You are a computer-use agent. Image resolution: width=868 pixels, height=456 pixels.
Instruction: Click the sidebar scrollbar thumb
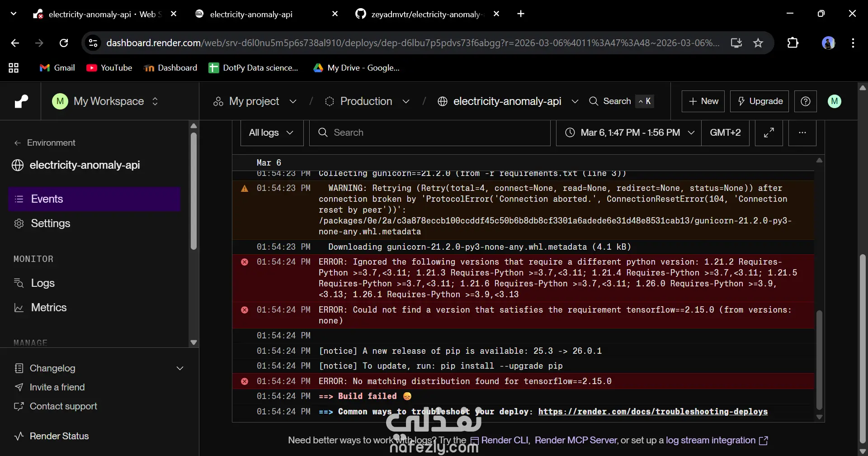[193, 191]
